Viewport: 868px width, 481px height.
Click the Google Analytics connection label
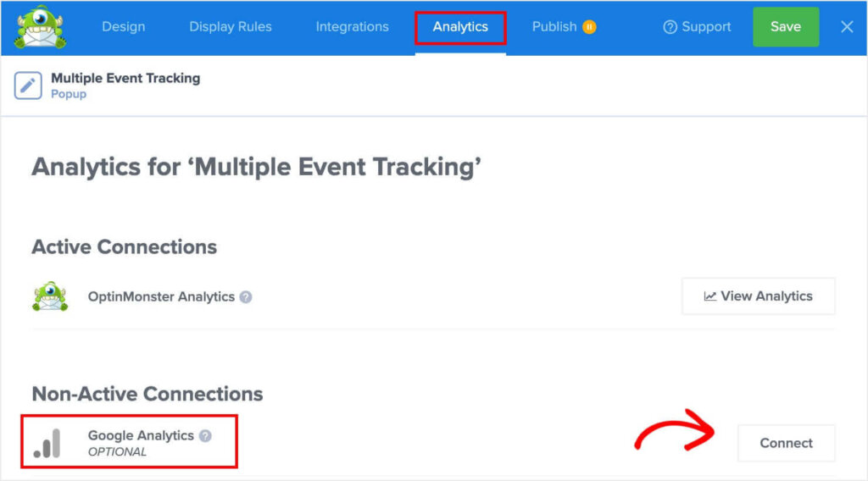141,435
